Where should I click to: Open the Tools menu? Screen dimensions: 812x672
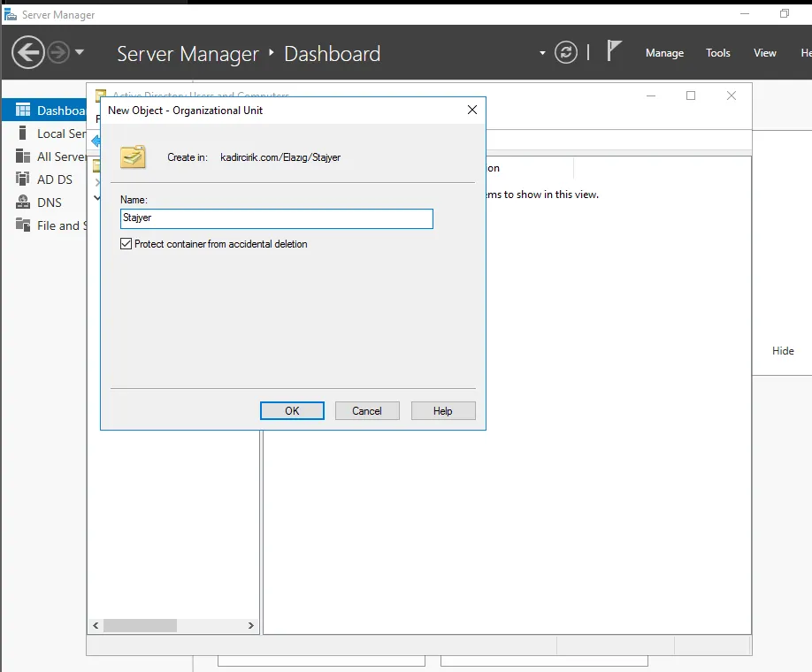717,53
